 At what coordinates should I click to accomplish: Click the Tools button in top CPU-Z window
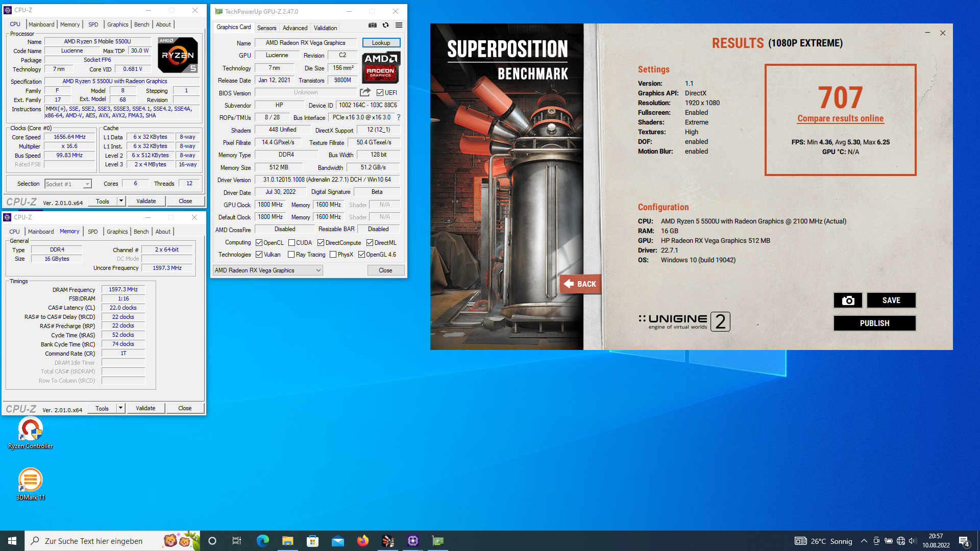(103, 201)
